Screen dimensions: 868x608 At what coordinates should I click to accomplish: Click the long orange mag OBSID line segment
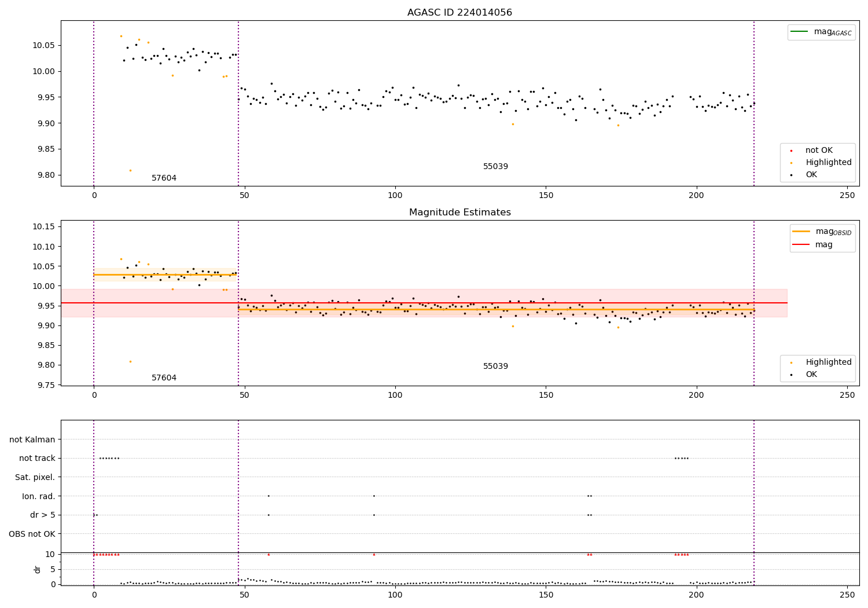pyautogui.click(x=496, y=310)
